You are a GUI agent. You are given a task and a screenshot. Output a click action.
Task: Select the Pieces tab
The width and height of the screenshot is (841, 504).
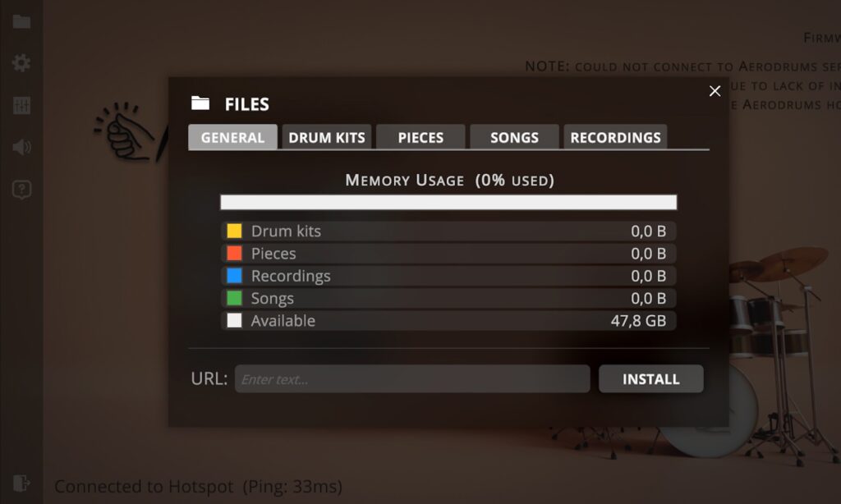click(x=420, y=137)
